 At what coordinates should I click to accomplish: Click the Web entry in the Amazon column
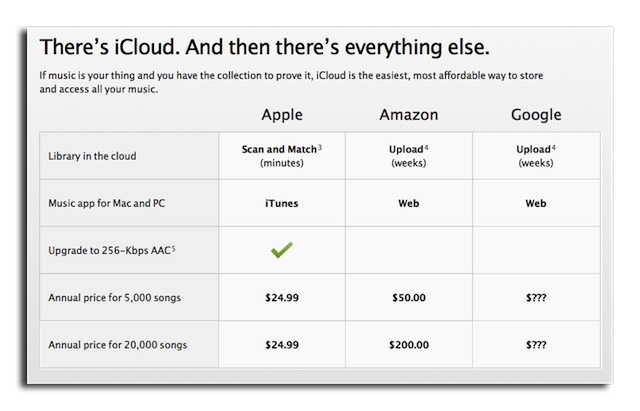tap(408, 203)
